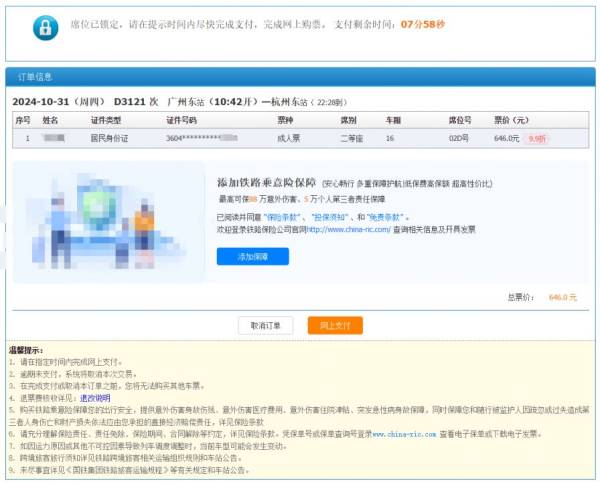The width and height of the screenshot is (600, 484).
Task: Click the 添加铁路乘意险保障 heading
Action: (x=266, y=183)
